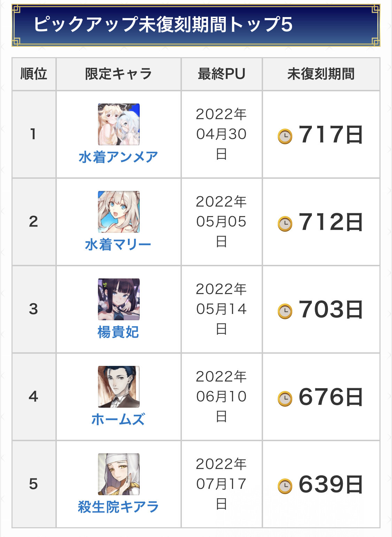The width and height of the screenshot is (392, 537).
Task: Click the 限定キャラ column header
Action: (118, 74)
